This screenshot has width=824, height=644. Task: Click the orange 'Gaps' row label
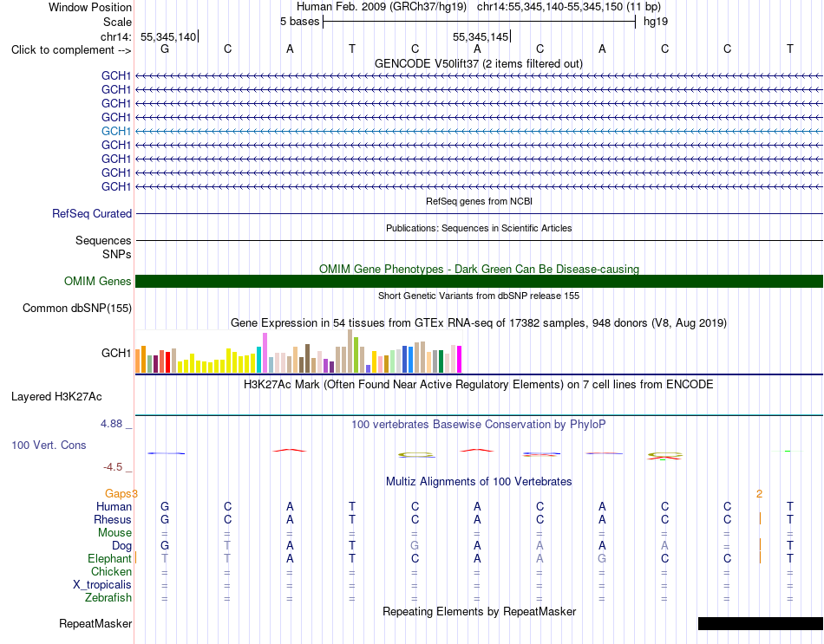click(118, 494)
